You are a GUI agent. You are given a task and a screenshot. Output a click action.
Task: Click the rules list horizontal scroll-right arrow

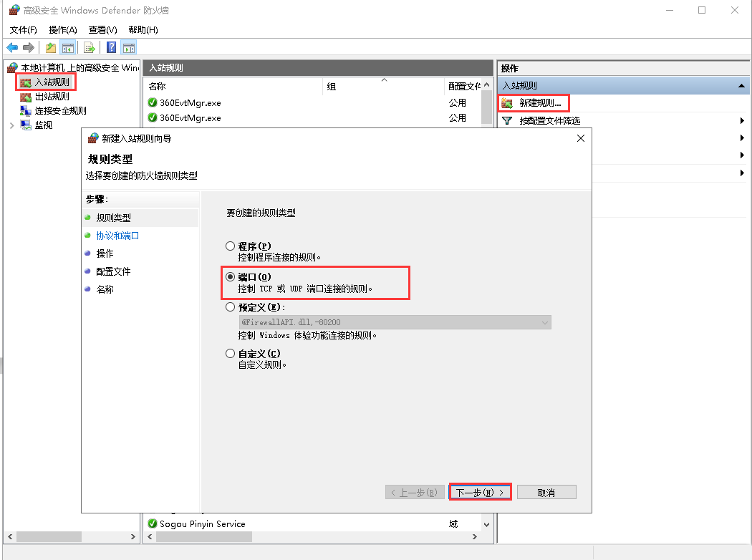[475, 536]
